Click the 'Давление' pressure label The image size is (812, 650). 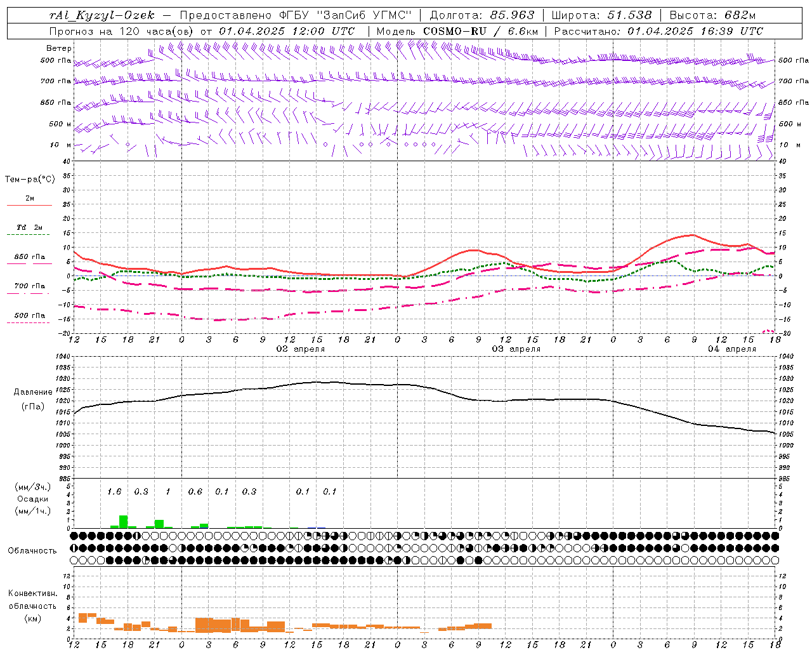click(33, 392)
